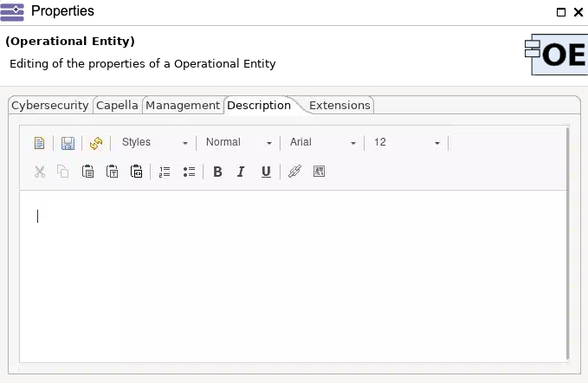
Task: Open the Normal paragraph format dropdown
Action: click(x=238, y=143)
